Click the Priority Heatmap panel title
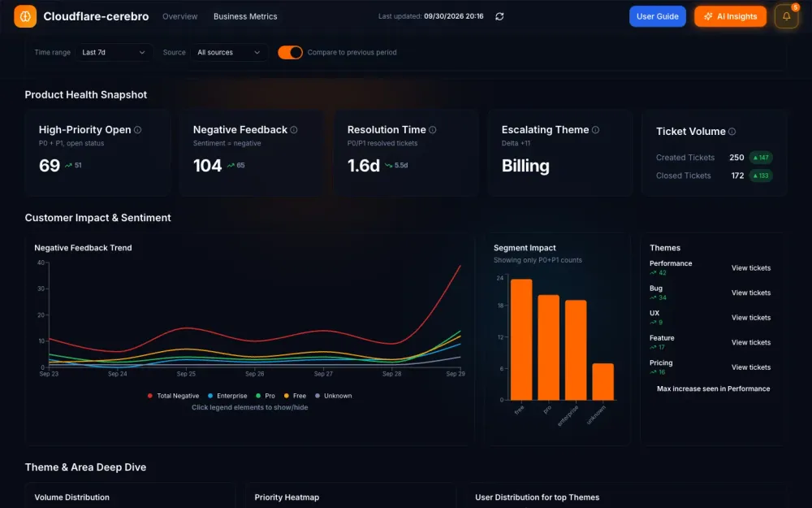The image size is (812, 508). tap(287, 497)
